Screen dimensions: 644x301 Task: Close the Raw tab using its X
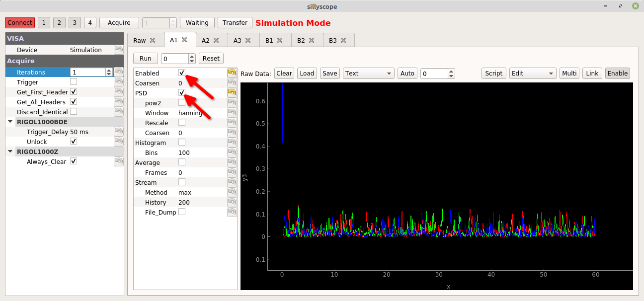[153, 40]
